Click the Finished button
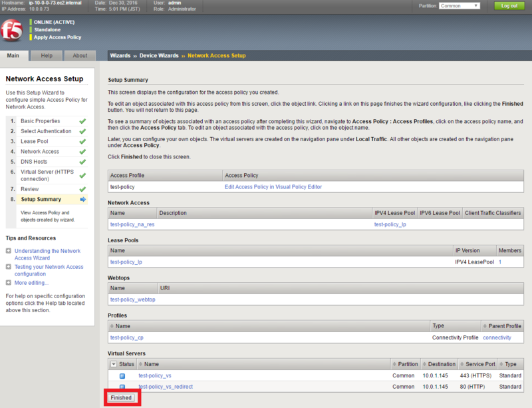This screenshot has height=408, width=532. [121, 398]
